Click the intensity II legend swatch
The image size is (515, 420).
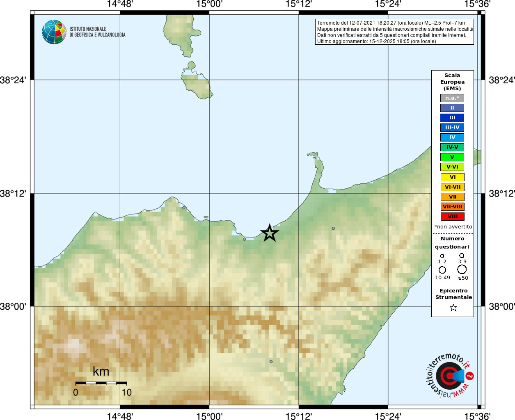tap(452, 108)
